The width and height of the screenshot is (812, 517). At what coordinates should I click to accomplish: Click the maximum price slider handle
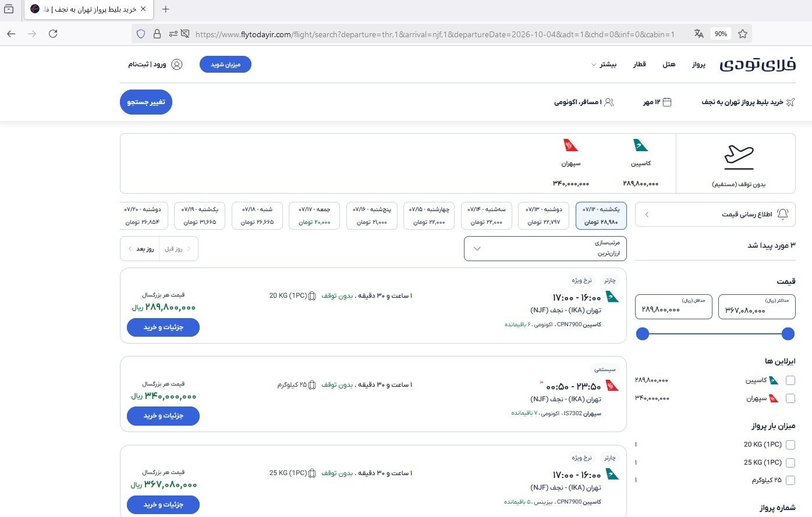[788, 334]
